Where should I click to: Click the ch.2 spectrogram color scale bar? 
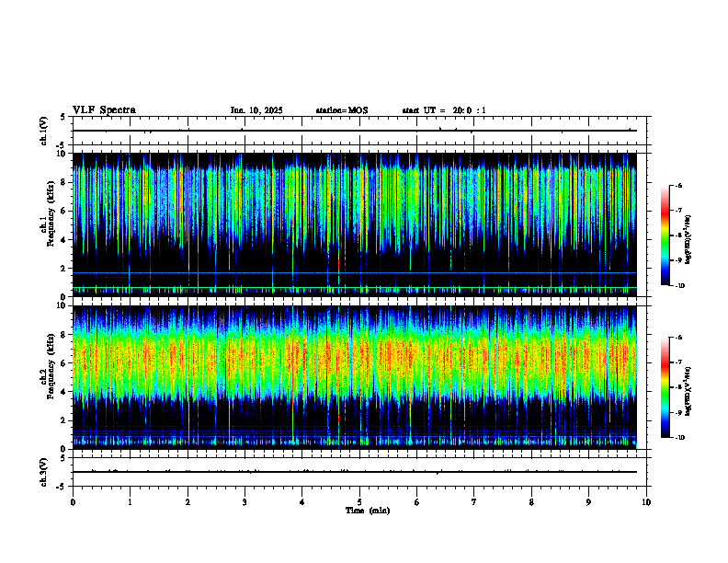665,387
